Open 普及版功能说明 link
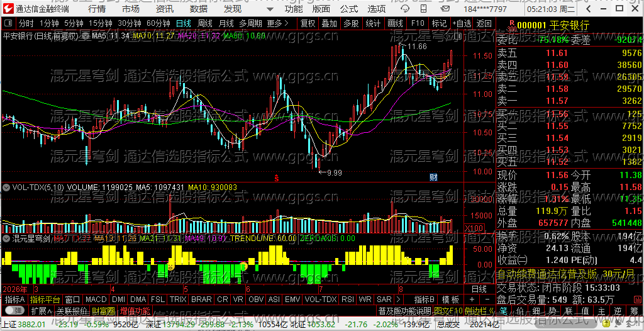The height and width of the screenshot is (331, 644). click(404, 310)
